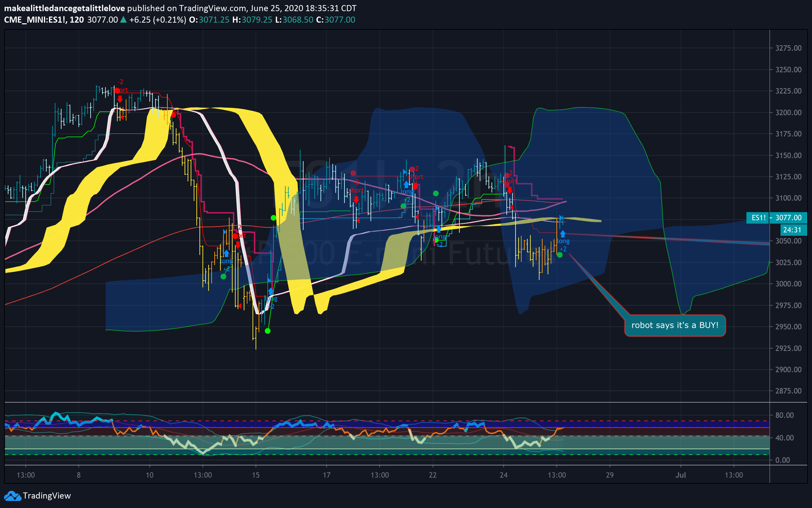The height and width of the screenshot is (508, 812).
Task: Click the 2900.00 price axis label
Action: tap(788, 370)
